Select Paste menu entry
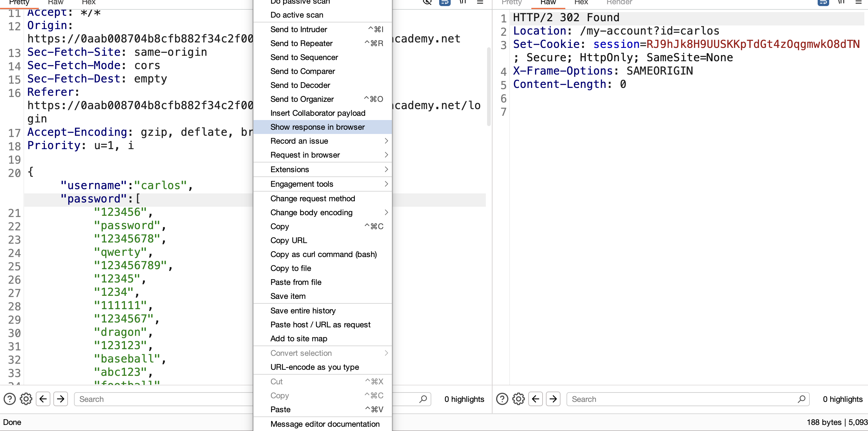The width and height of the screenshot is (868, 431). click(x=323, y=409)
